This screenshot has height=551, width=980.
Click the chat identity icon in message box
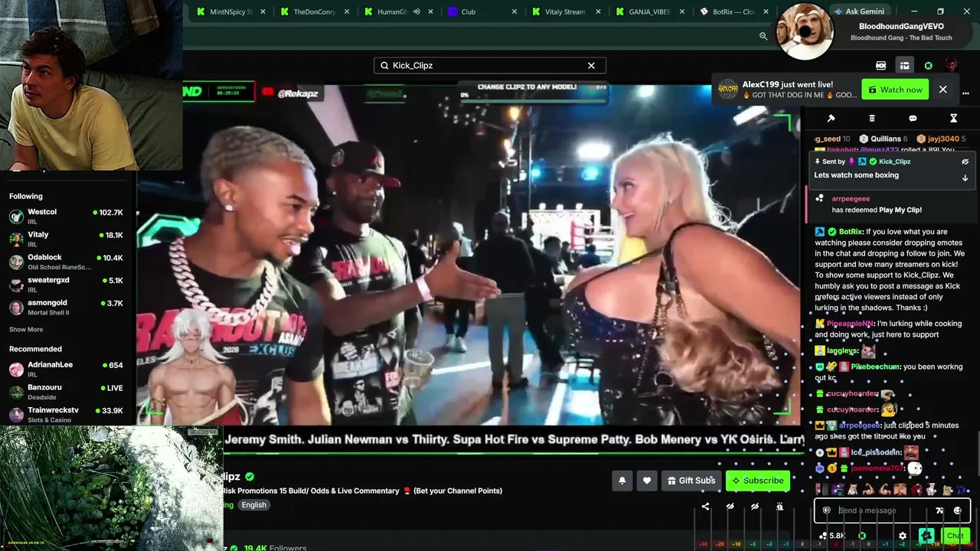(x=826, y=510)
